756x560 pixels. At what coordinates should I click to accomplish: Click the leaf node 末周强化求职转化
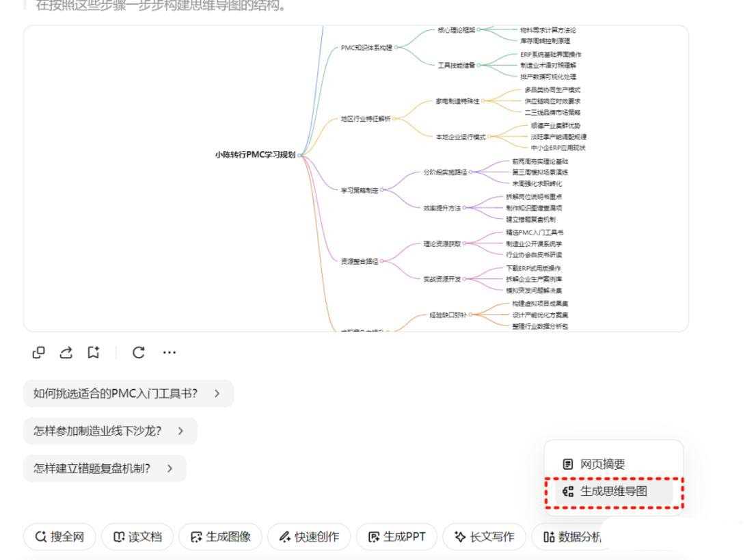(537, 184)
